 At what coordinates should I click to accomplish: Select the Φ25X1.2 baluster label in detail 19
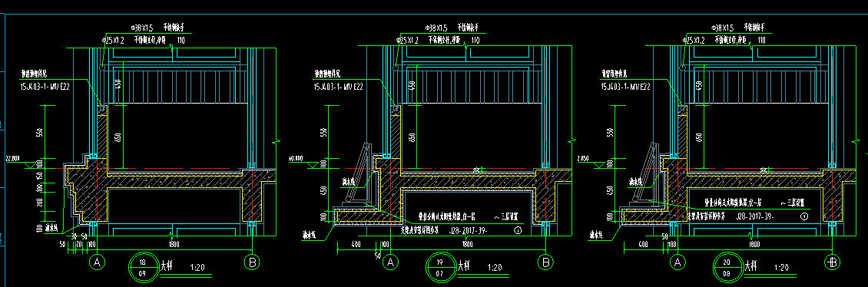(x=407, y=40)
